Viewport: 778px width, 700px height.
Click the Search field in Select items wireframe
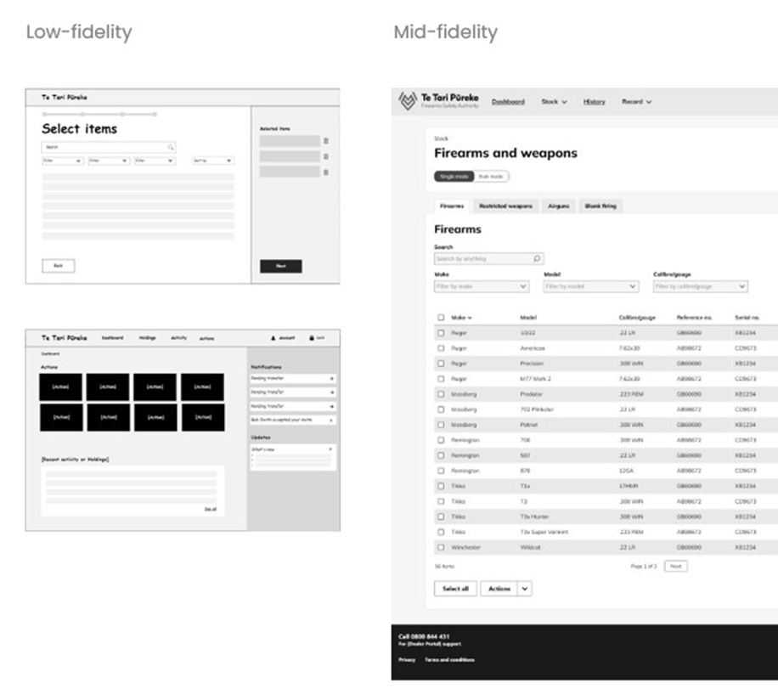pyautogui.click(x=109, y=147)
